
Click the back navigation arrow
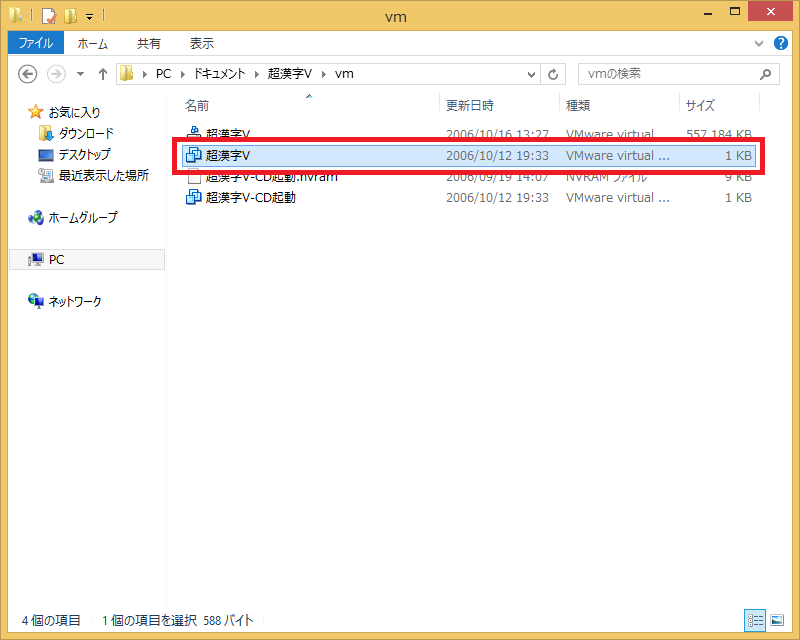click(x=28, y=74)
